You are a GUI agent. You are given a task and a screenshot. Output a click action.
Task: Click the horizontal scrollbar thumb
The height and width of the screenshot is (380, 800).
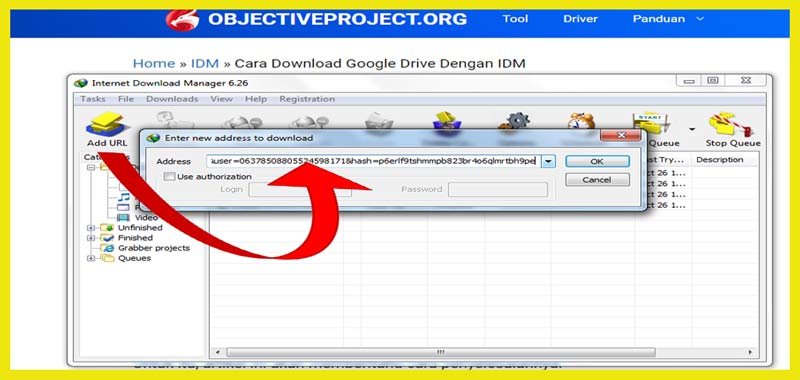click(x=441, y=352)
